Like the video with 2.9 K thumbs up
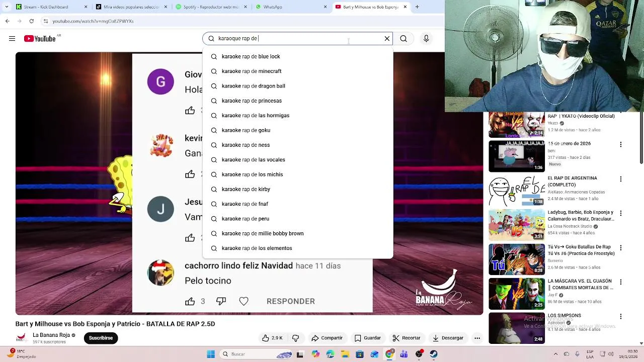 pyautogui.click(x=273, y=338)
